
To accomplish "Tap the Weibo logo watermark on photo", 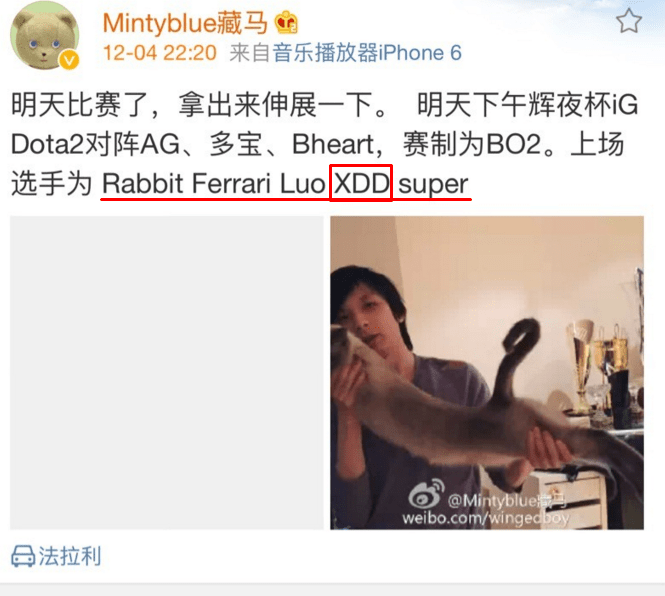I will (426, 493).
